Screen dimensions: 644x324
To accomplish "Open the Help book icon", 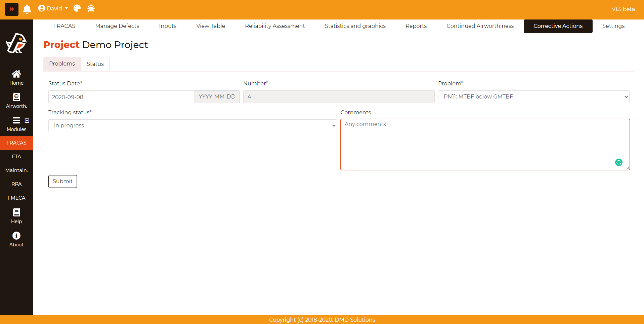I will tap(16, 216).
